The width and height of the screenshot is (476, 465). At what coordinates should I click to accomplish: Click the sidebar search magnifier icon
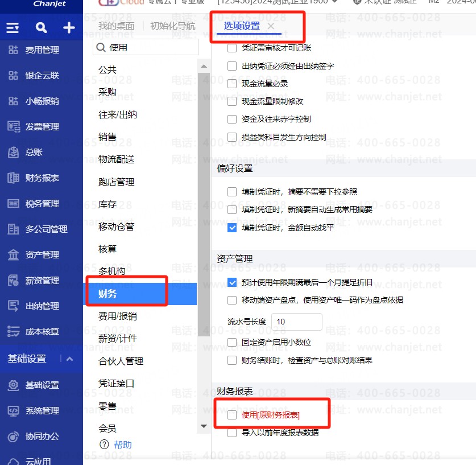tap(42, 28)
